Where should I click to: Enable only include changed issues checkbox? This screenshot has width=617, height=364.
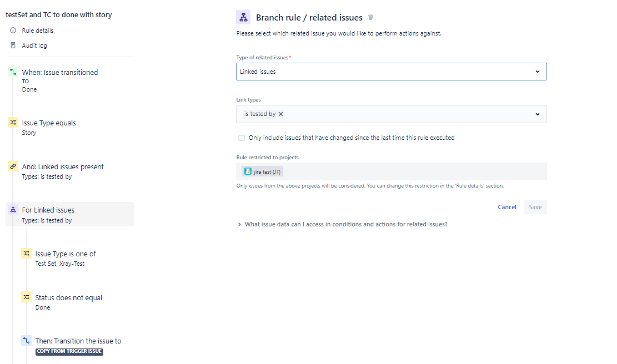pos(241,138)
